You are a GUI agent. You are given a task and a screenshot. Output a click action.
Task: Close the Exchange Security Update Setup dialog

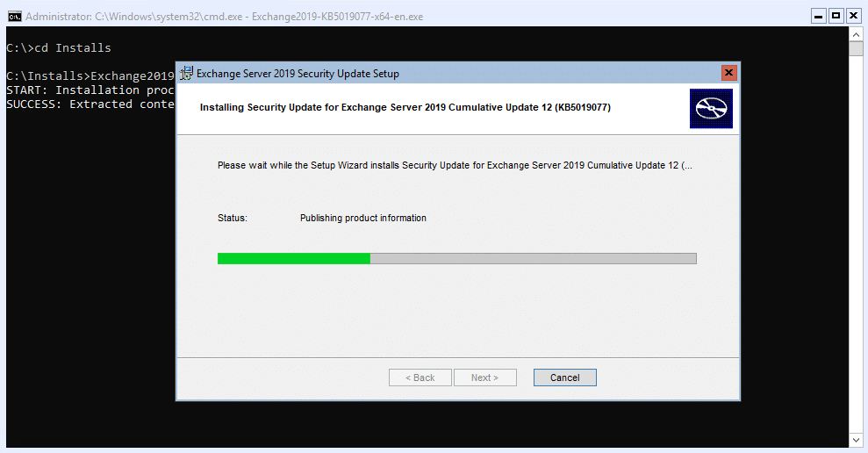(x=728, y=73)
